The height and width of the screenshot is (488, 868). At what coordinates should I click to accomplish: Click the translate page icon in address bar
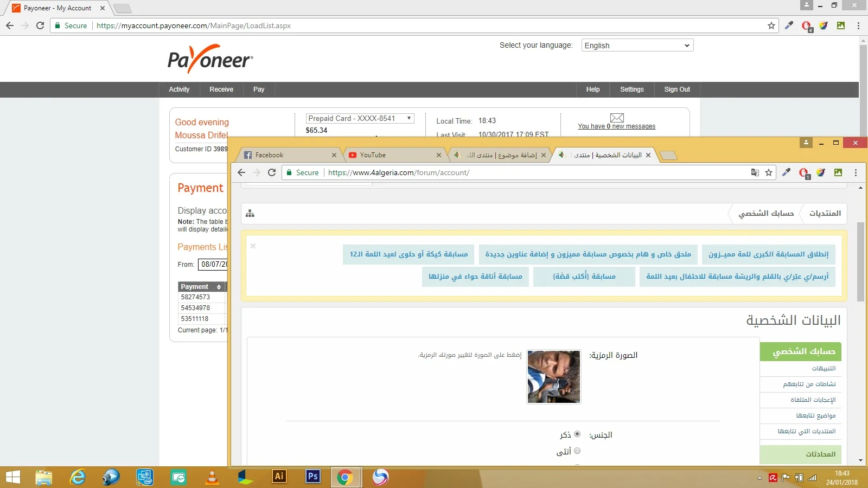[x=755, y=172]
